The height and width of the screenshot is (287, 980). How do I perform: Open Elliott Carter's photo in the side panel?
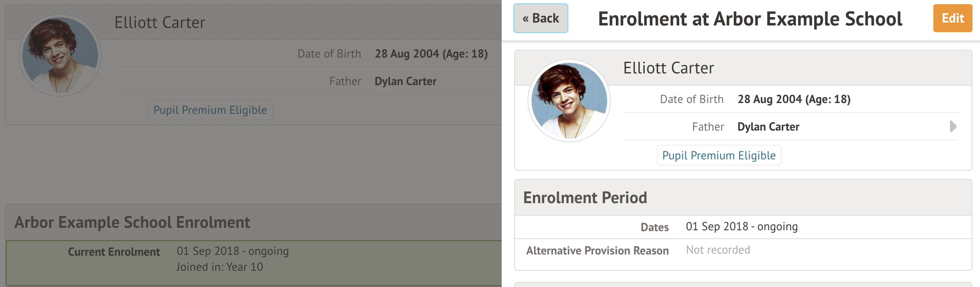(x=569, y=101)
